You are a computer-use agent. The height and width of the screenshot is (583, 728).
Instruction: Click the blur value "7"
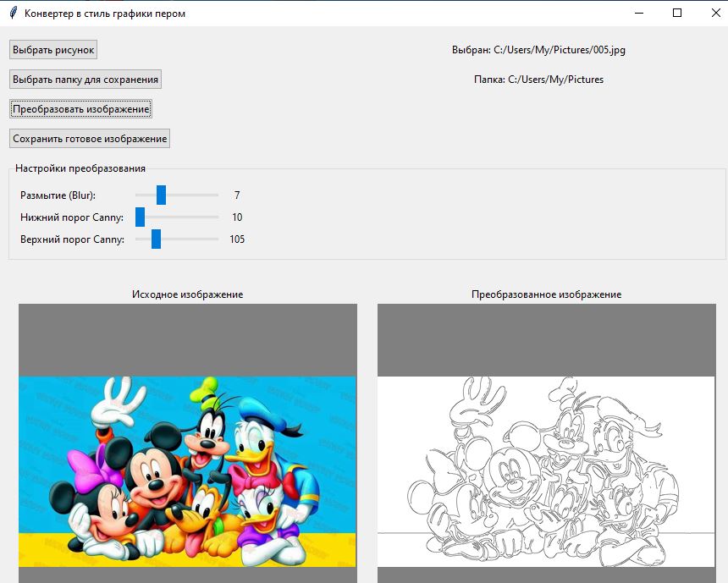(x=237, y=195)
